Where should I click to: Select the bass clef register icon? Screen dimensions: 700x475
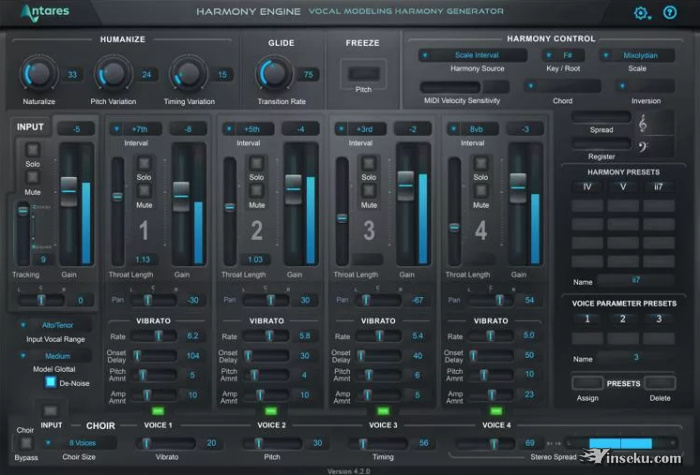point(643,149)
